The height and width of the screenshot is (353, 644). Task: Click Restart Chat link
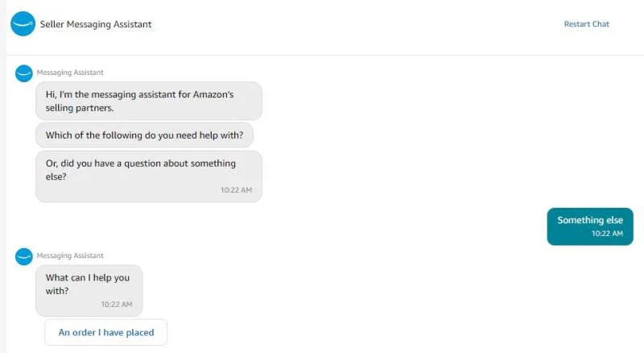pyautogui.click(x=586, y=24)
